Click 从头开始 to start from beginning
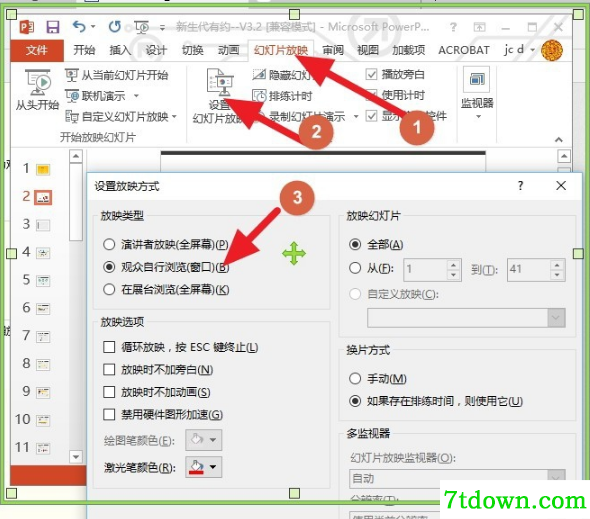The height and width of the screenshot is (519, 590). tap(37, 90)
